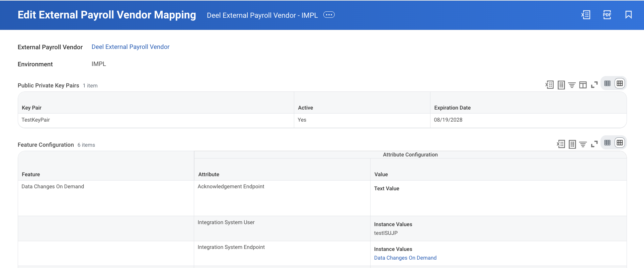This screenshot has width=644, height=268.
Task: Filter the Public Private Key Pairs table
Action: (572, 85)
